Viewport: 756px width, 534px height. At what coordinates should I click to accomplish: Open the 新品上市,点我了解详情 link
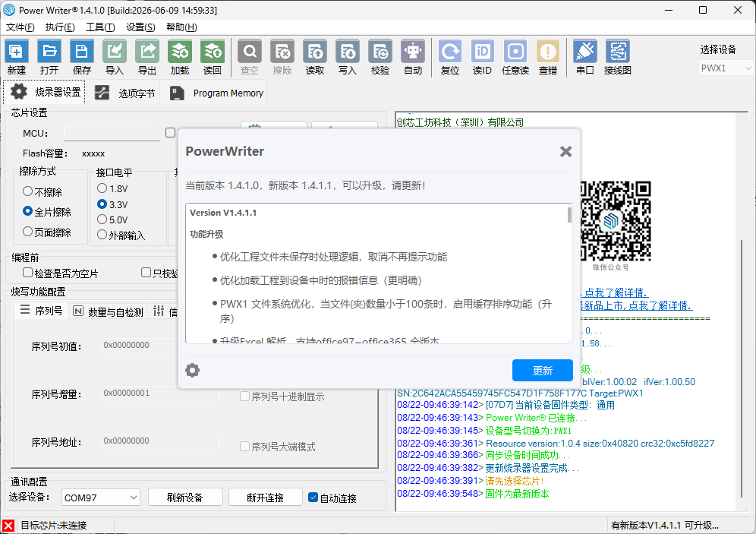pyautogui.click(x=638, y=305)
